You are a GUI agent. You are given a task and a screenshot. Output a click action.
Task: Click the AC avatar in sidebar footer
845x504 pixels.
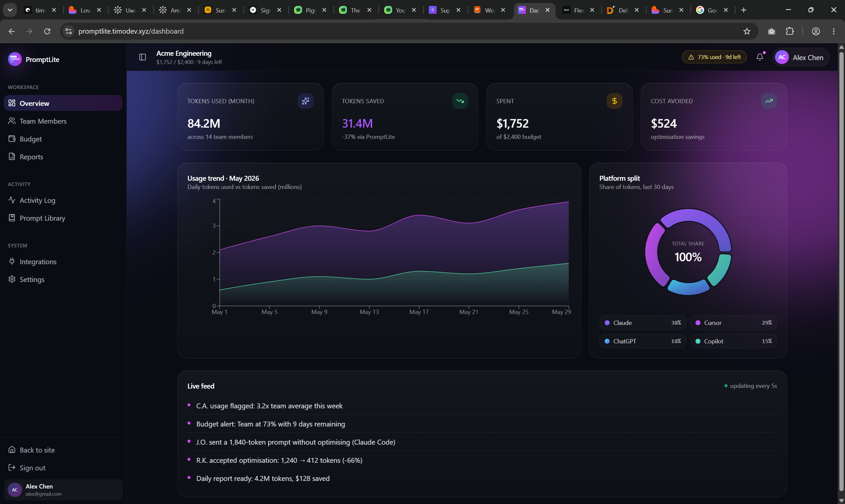click(15, 490)
